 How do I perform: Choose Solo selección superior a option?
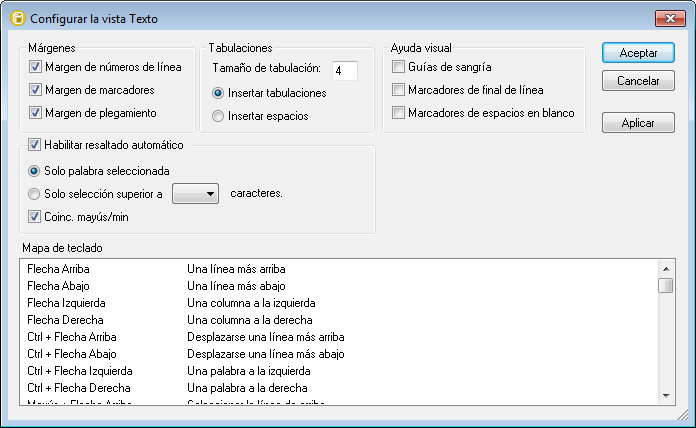click(x=34, y=194)
